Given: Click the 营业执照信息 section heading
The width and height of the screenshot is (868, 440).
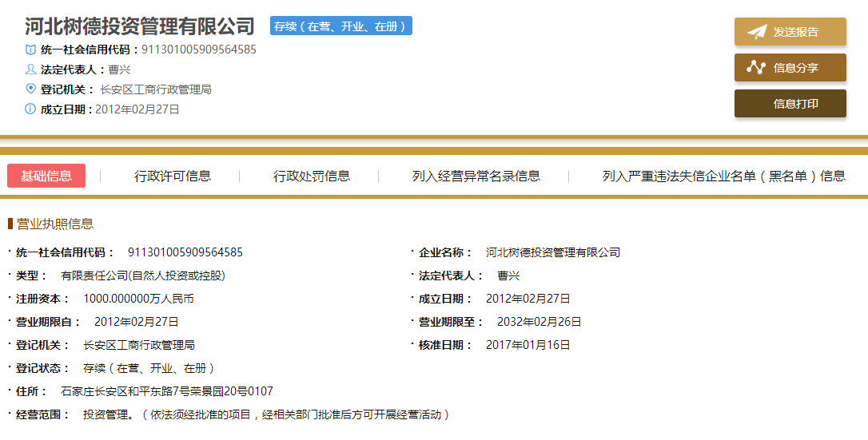Looking at the screenshot, I should click(x=54, y=224).
